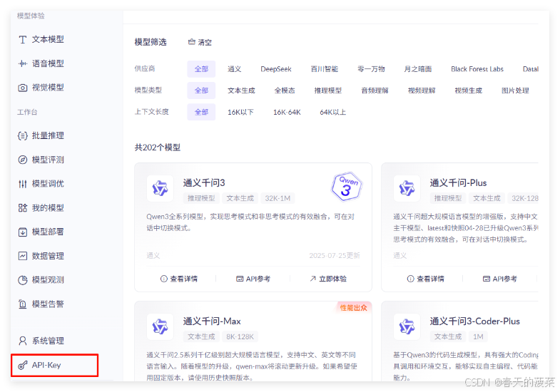Filter context length 64K以上
This screenshot has width=560, height=392.
[333, 113]
